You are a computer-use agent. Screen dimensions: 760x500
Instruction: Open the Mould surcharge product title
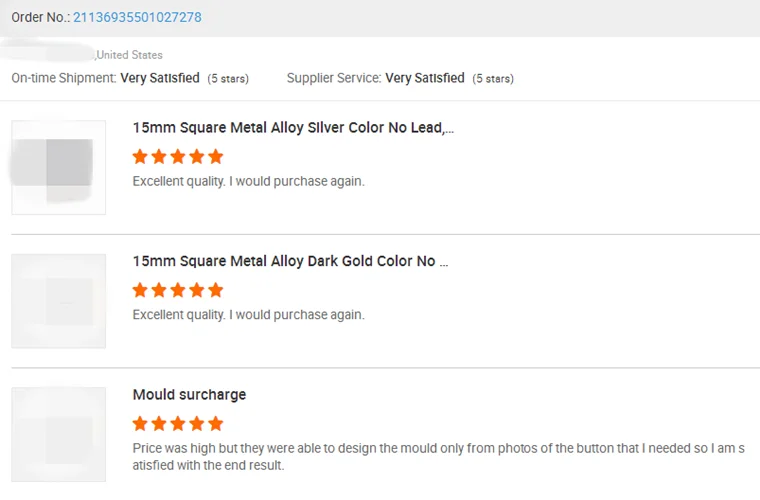click(189, 394)
